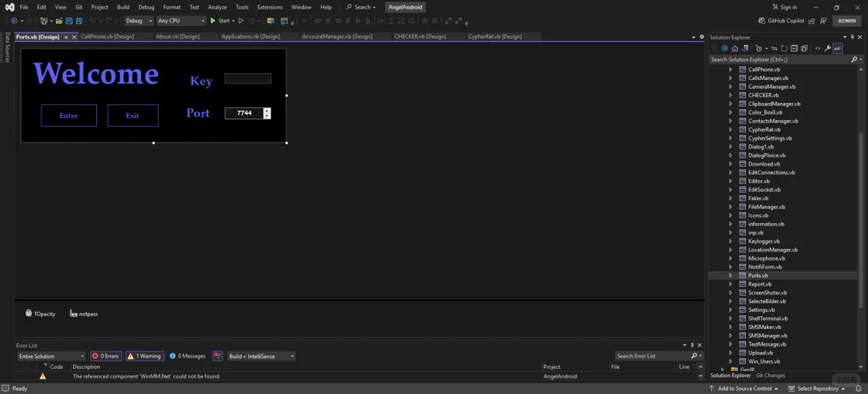Click the Search button in title bar
This screenshot has width=868, height=394.
click(x=361, y=7)
